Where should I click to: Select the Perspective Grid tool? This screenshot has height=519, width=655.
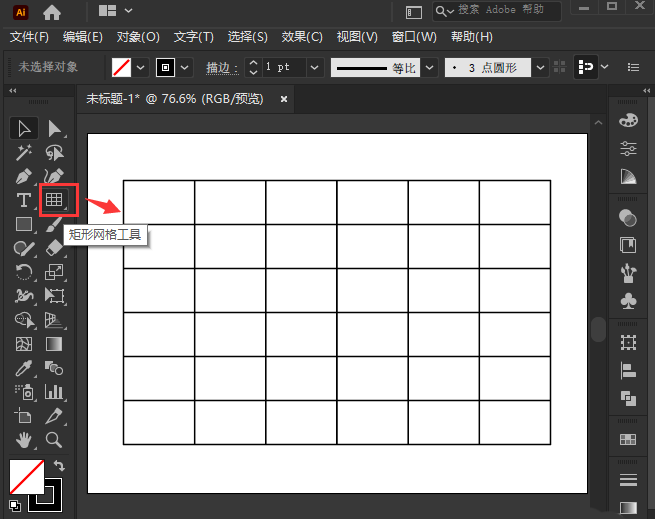click(x=54, y=321)
